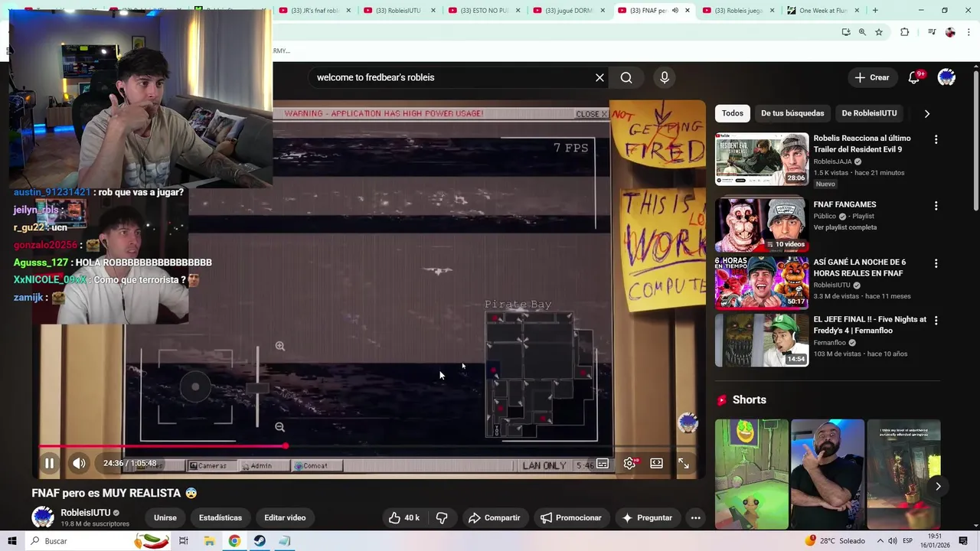Image resolution: width=980 pixels, height=551 pixels.
Task: Click the search magnifier button
Action: point(626,77)
